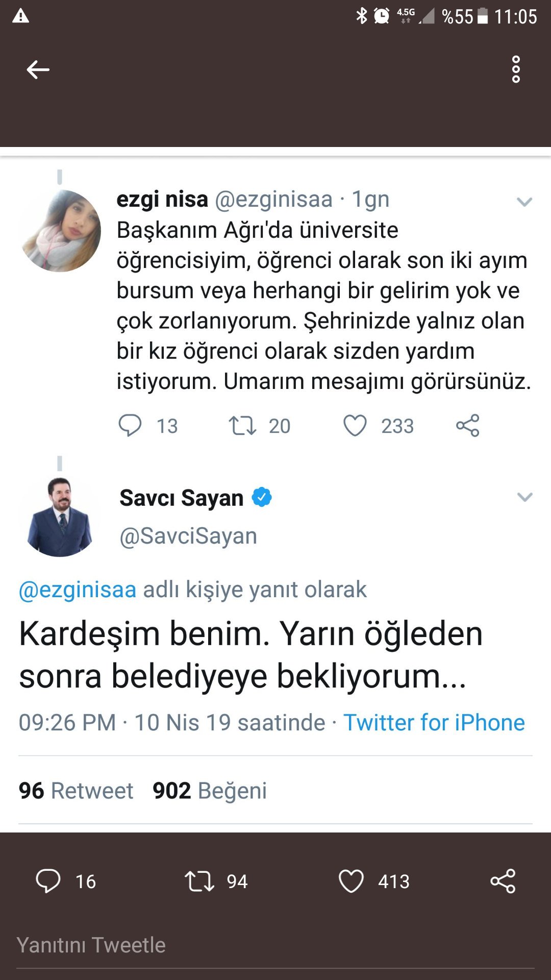Tap reply icon in bottom bar
Image resolution: width=551 pixels, height=980 pixels.
point(48,881)
